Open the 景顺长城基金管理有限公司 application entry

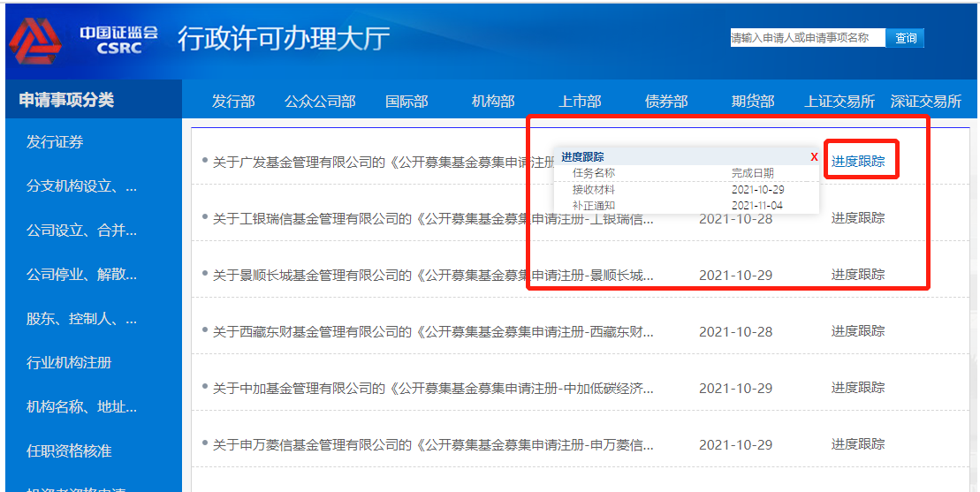tap(433, 276)
